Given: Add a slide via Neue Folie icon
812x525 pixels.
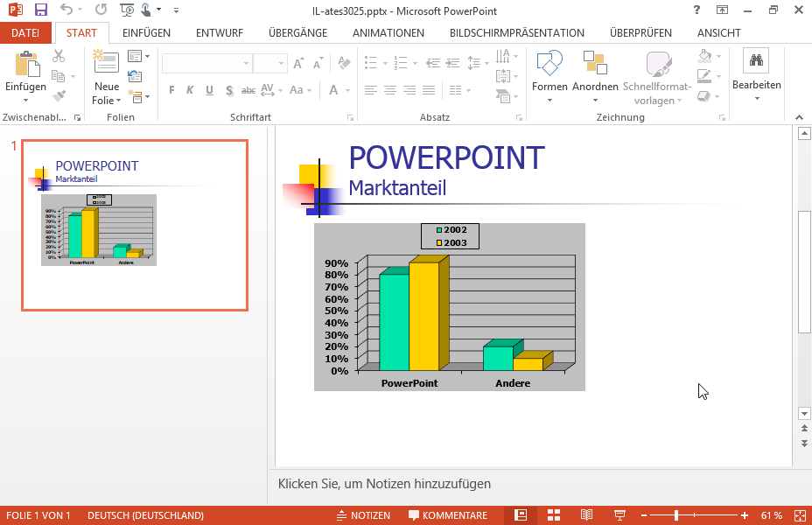Looking at the screenshot, I should tap(106, 62).
